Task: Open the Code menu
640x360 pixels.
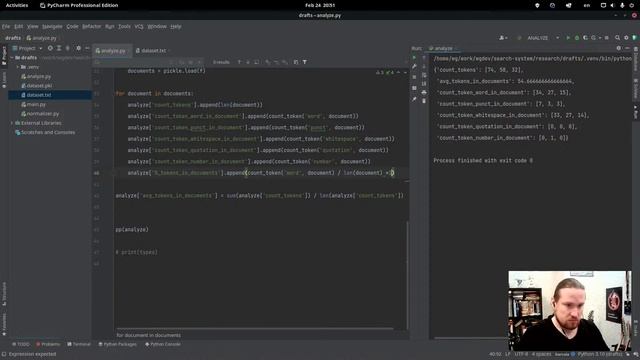Action: 72,27
